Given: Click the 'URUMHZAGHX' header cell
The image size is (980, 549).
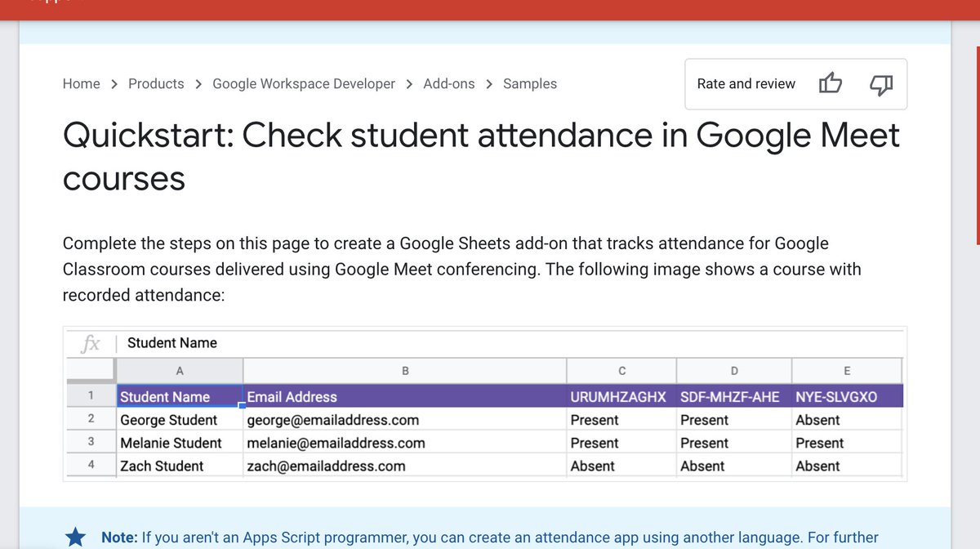Looking at the screenshot, I should tap(622, 396).
